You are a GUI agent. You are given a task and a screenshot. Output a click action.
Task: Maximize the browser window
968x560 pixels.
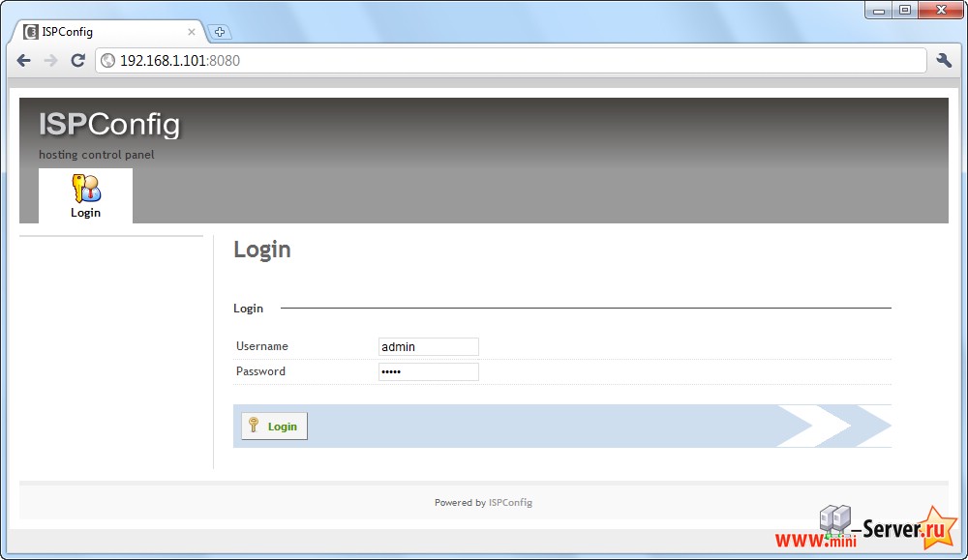905,11
